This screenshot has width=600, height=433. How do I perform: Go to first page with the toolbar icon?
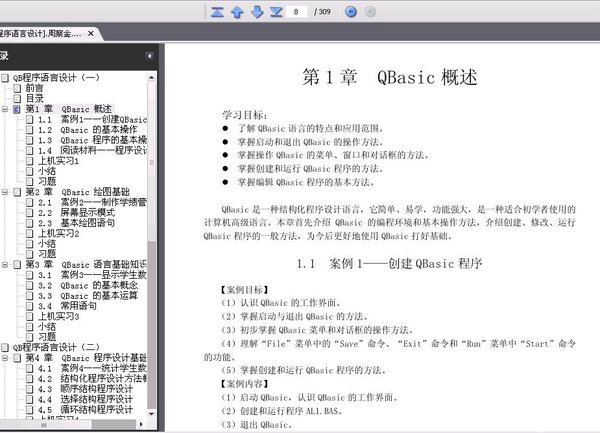tap(217, 12)
